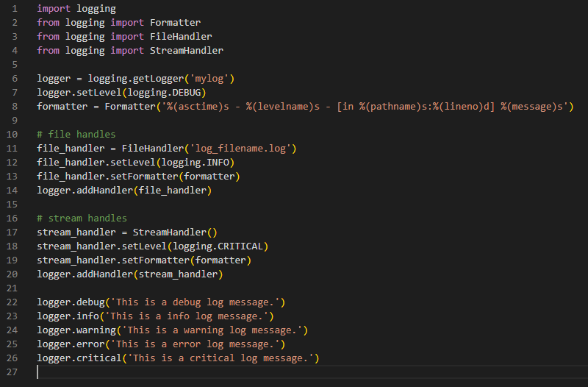Image resolution: width=588 pixels, height=387 pixels.
Task: Click the '# file handles' comment
Action: click(76, 135)
